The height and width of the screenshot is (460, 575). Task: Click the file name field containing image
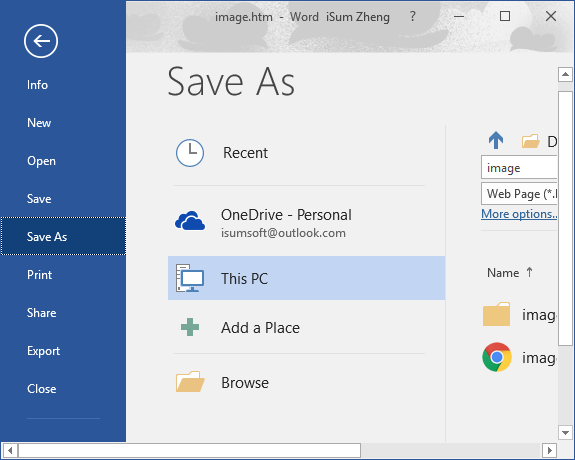519,168
